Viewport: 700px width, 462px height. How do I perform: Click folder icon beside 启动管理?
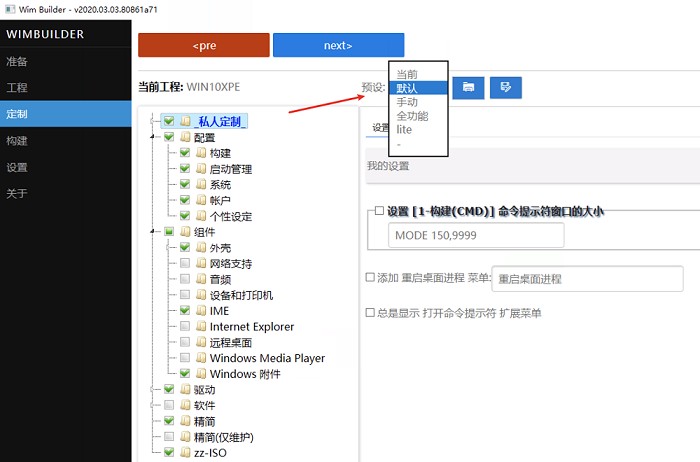[201, 169]
